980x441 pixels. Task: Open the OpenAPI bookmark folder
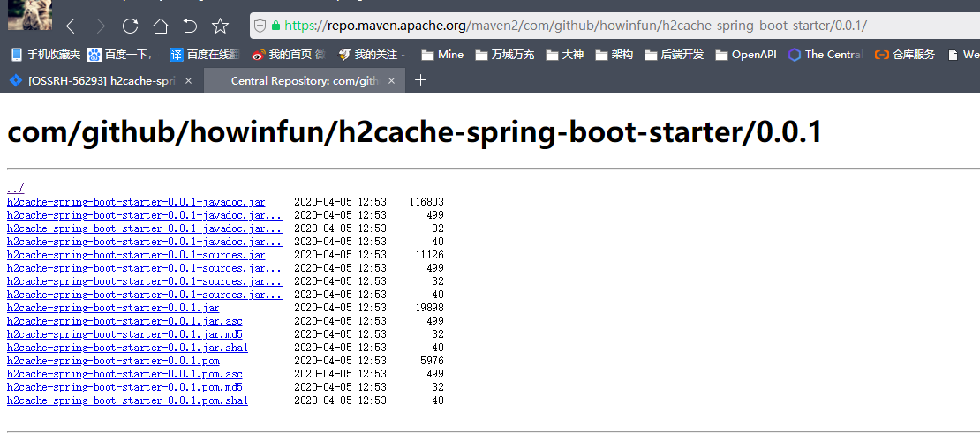746,55
